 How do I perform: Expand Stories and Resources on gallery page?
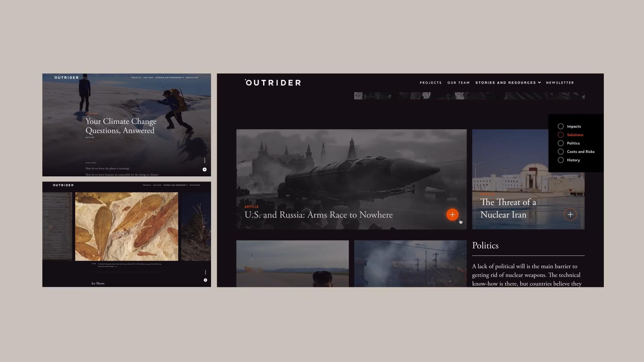coord(175,185)
